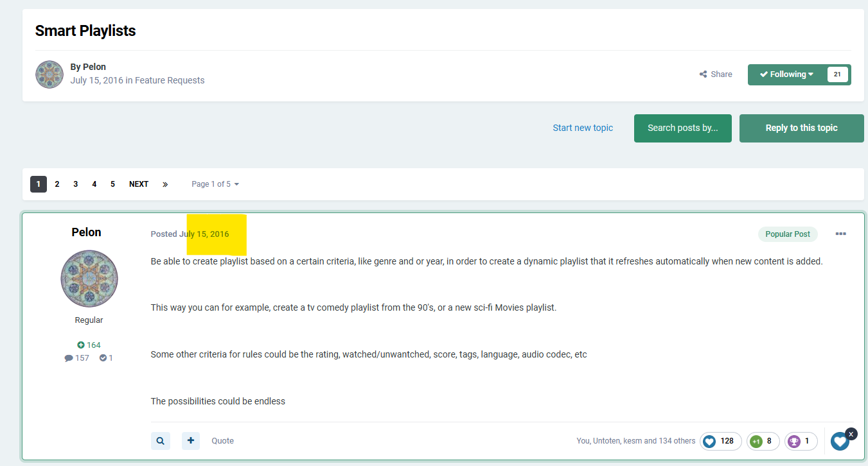Open Pelon profile link in header byline

click(x=94, y=67)
